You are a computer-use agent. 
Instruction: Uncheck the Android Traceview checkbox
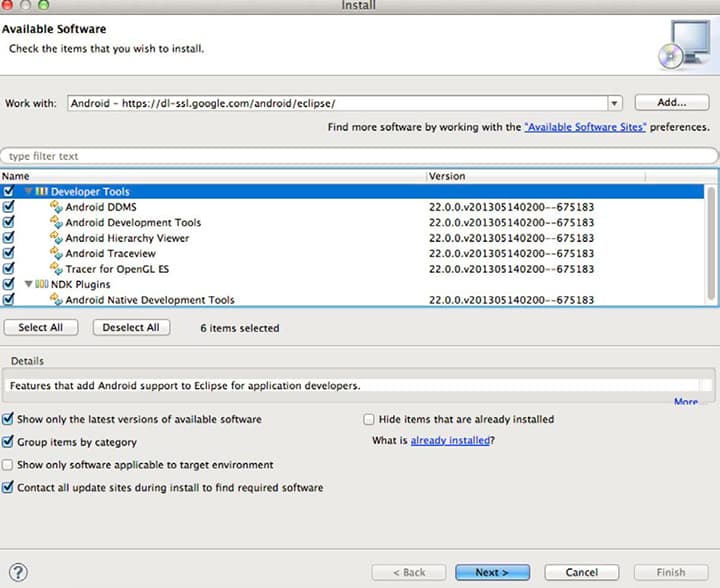(8, 253)
